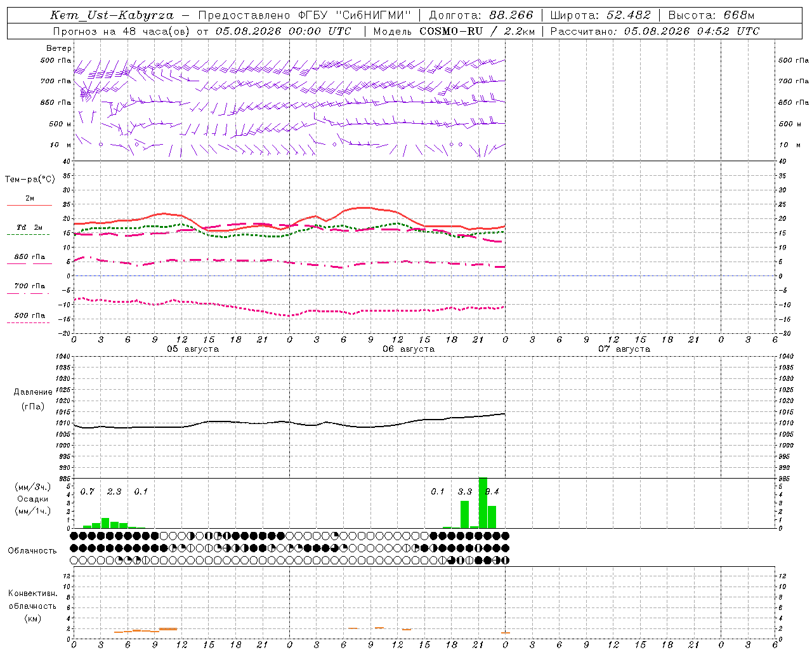
Task: Click the 3.3 precipitation total label
Action: coord(465,491)
